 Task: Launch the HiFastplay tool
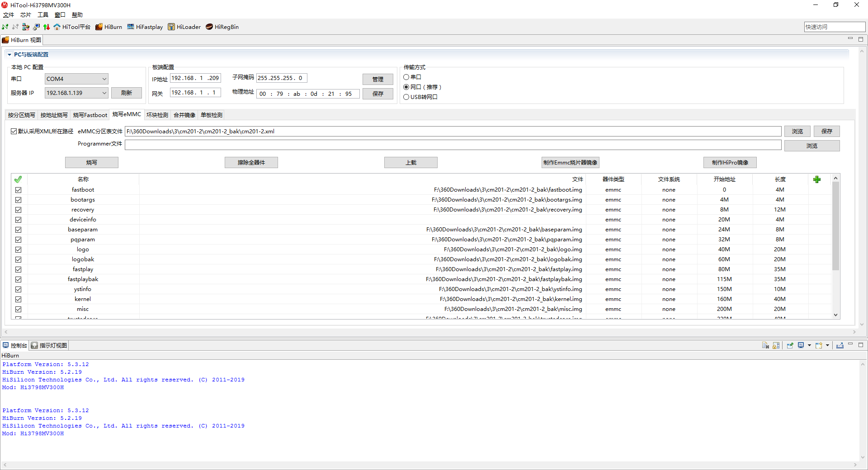145,27
